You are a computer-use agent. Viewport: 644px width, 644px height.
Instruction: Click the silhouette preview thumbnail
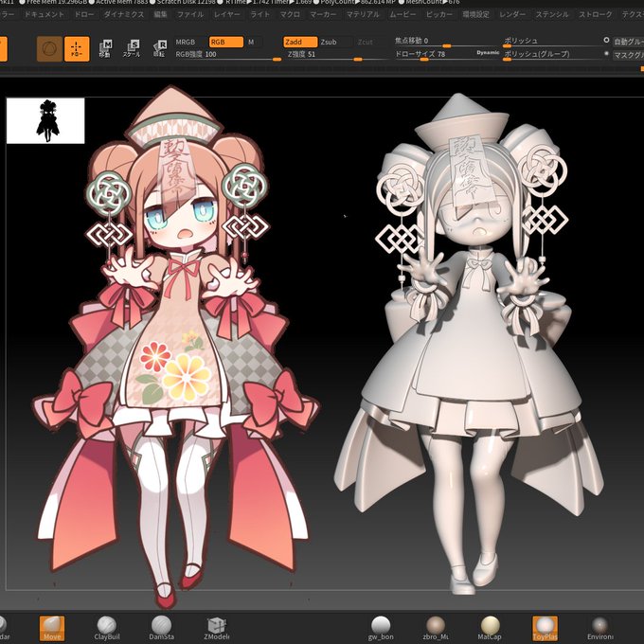point(45,121)
